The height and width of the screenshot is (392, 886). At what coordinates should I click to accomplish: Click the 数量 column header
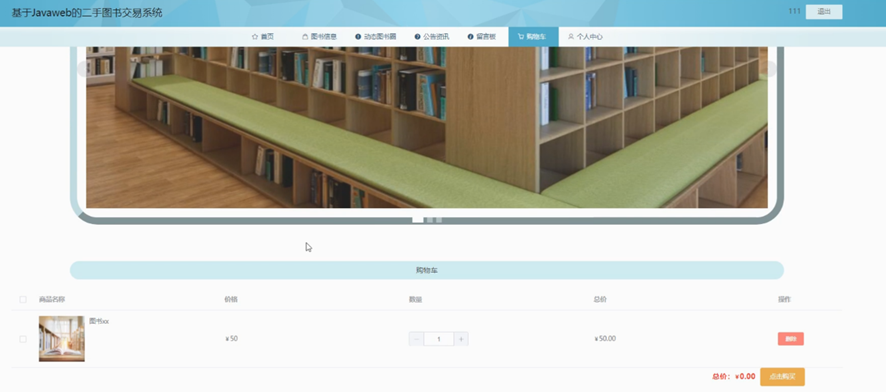[415, 299]
